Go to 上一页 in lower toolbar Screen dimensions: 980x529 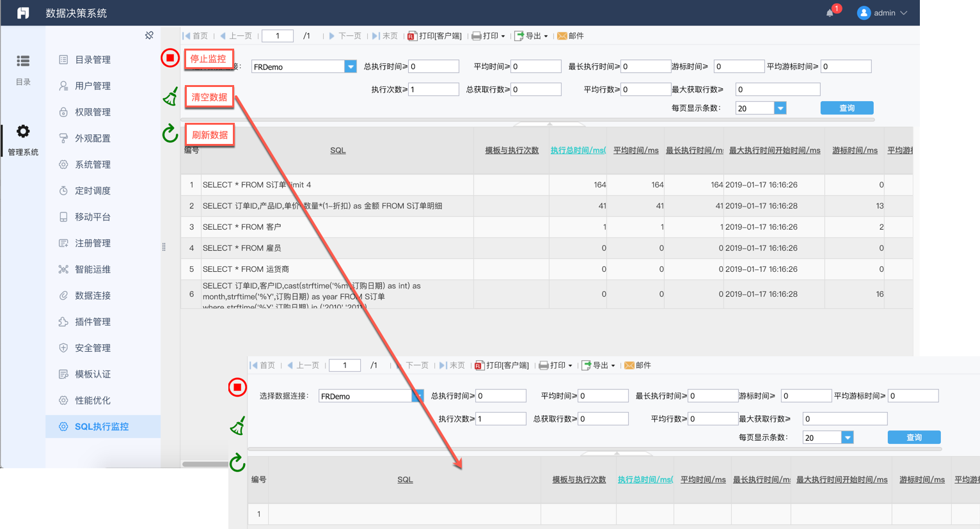(303, 365)
